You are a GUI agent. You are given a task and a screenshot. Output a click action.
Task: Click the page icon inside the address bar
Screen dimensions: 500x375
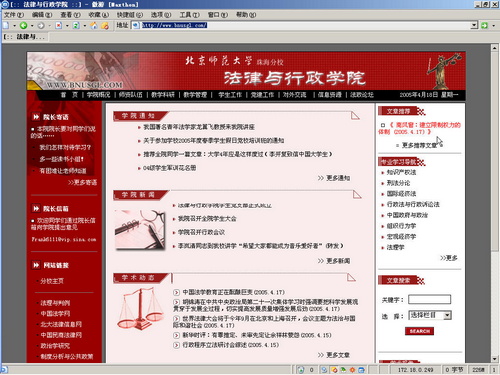[136, 25]
